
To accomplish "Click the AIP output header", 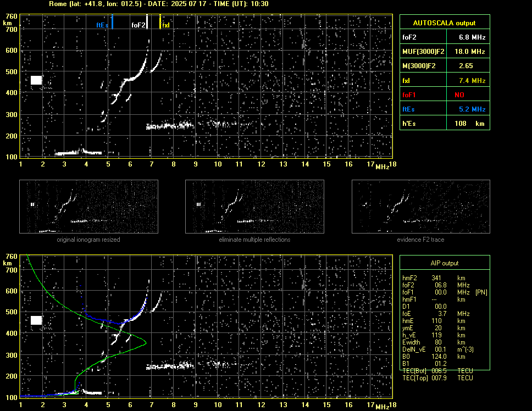I will [445, 263].
